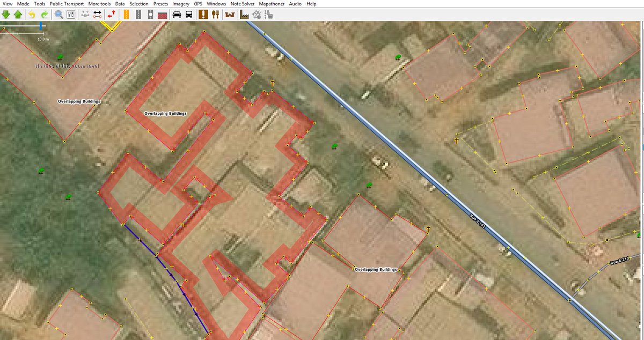Viewport: 644px width, 340px height.
Task: Open the Data menu
Action: click(x=120, y=4)
